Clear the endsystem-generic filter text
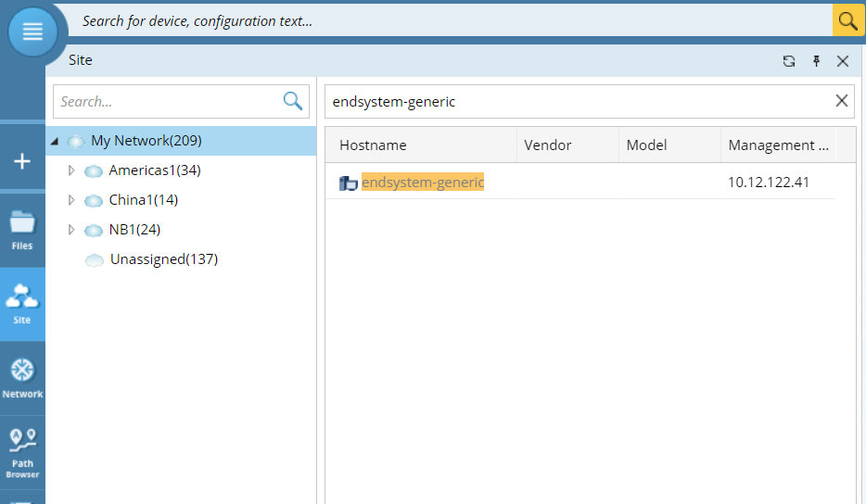Screen dimensions: 866x504 click(841, 101)
